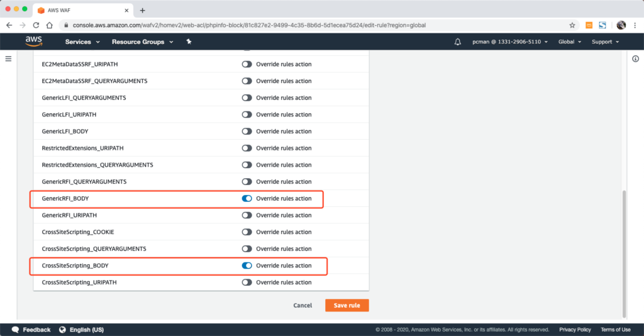The width and height of the screenshot is (644, 336).
Task: Click the Save rule button
Action: (347, 305)
